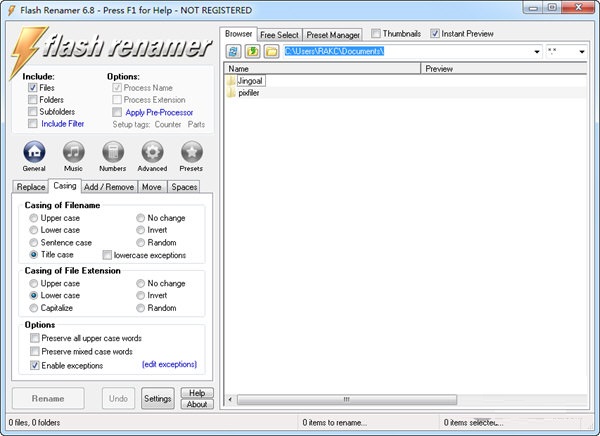Image resolution: width=600 pixels, height=436 pixels.
Task: Check the lowercase exceptions checkbox
Action: coord(107,255)
